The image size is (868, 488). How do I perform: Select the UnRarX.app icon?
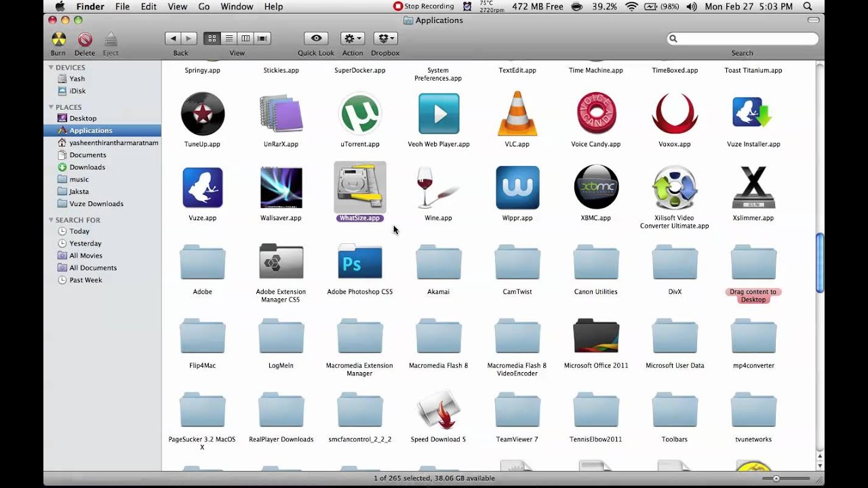[281, 114]
